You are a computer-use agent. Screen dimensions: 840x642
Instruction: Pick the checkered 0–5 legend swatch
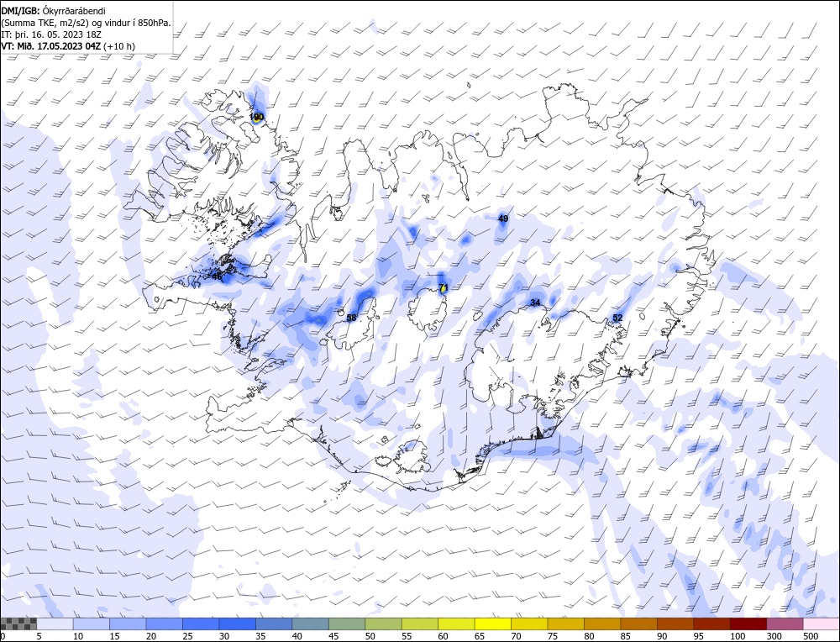[18, 624]
